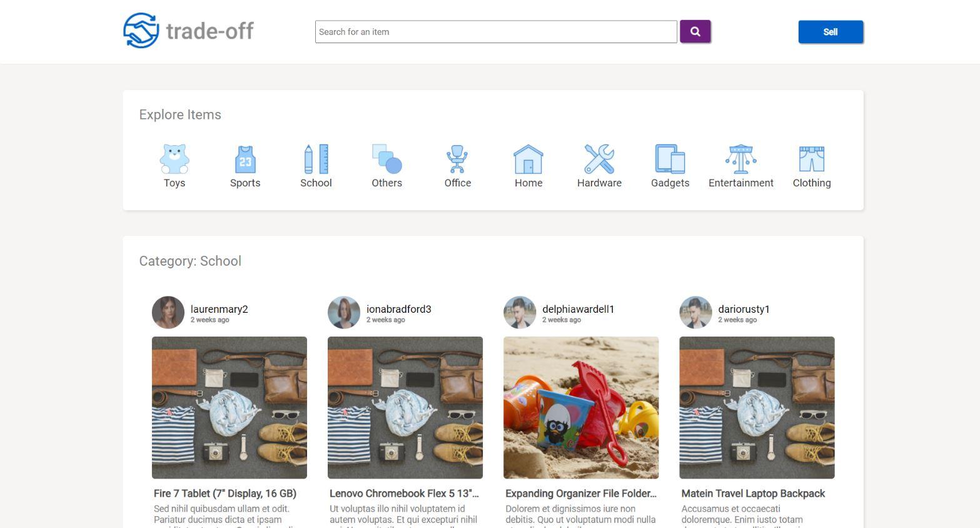Click the Hardware tools icon
This screenshot has height=528, width=980.
click(x=599, y=160)
